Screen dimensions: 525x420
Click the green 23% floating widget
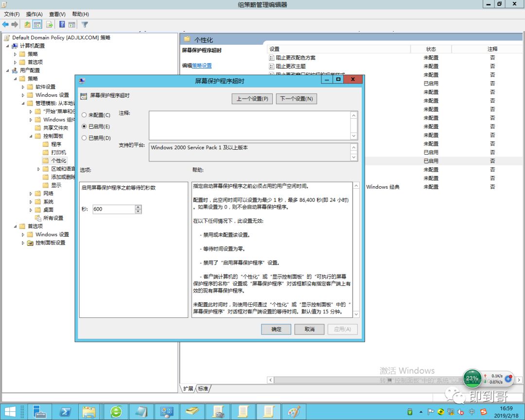(x=472, y=379)
